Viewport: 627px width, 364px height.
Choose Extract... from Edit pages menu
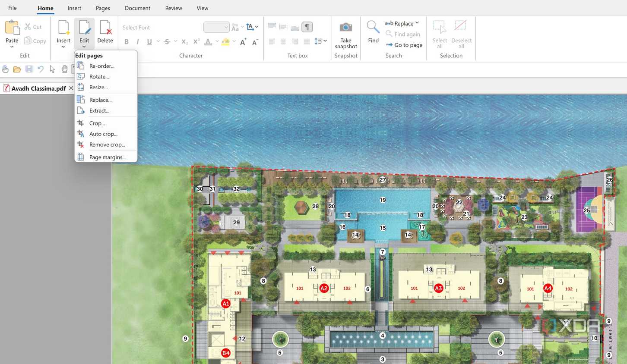tap(106, 110)
